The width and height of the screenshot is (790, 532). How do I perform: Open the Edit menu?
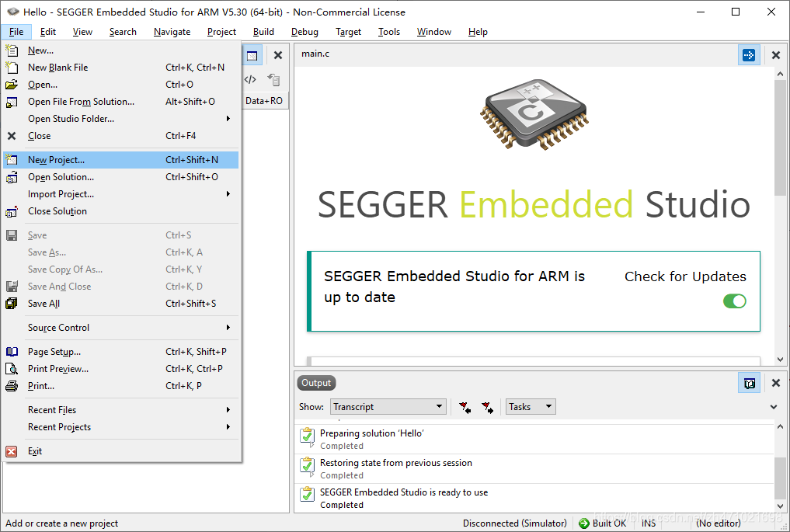coord(48,32)
